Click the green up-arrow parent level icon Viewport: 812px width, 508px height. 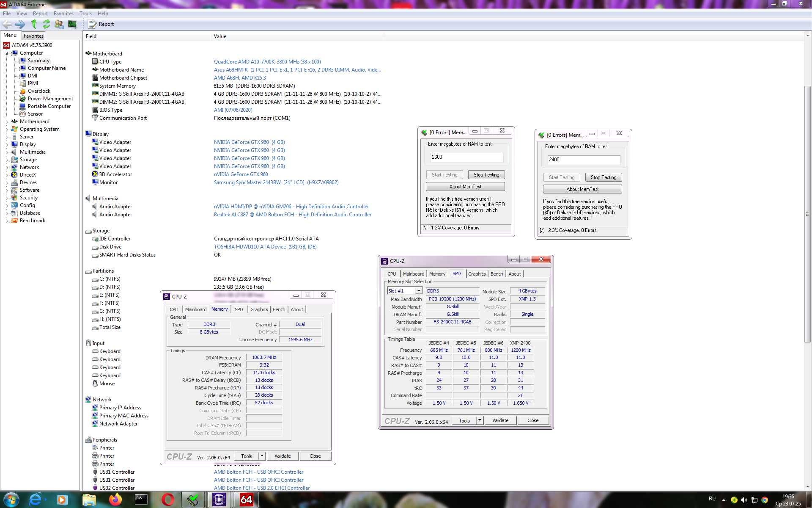(x=34, y=24)
